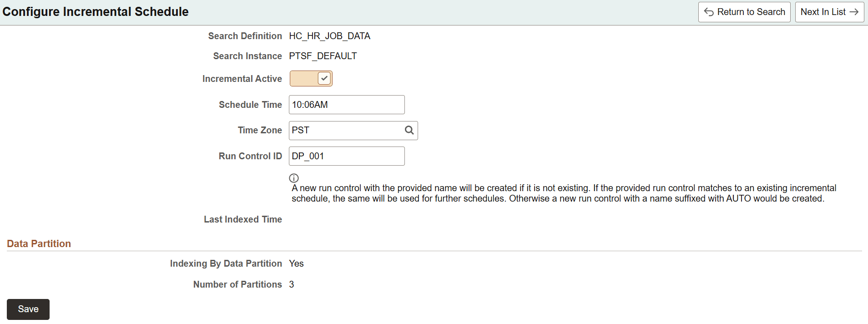
Task: Click inside the Schedule Time field
Action: click(x=347, y=104)
